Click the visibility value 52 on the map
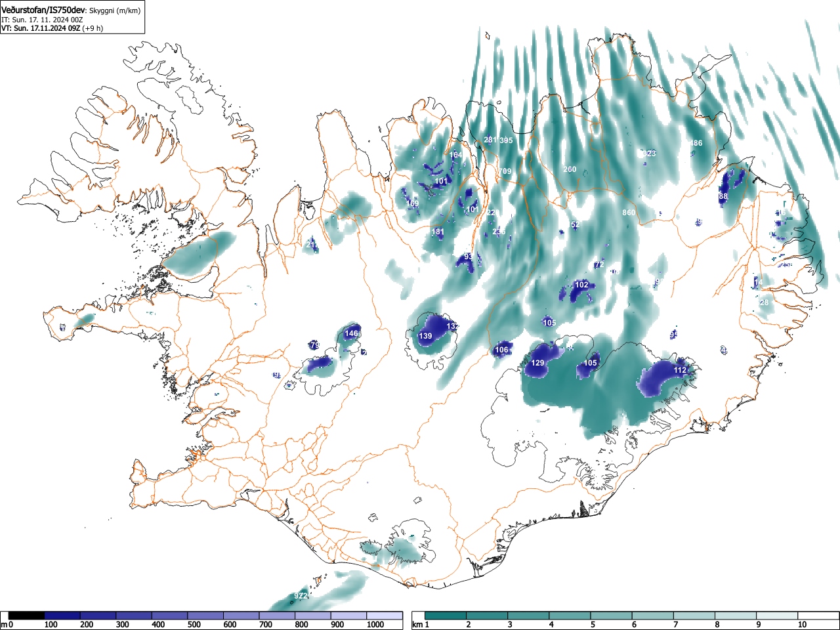 click(576, 224)
